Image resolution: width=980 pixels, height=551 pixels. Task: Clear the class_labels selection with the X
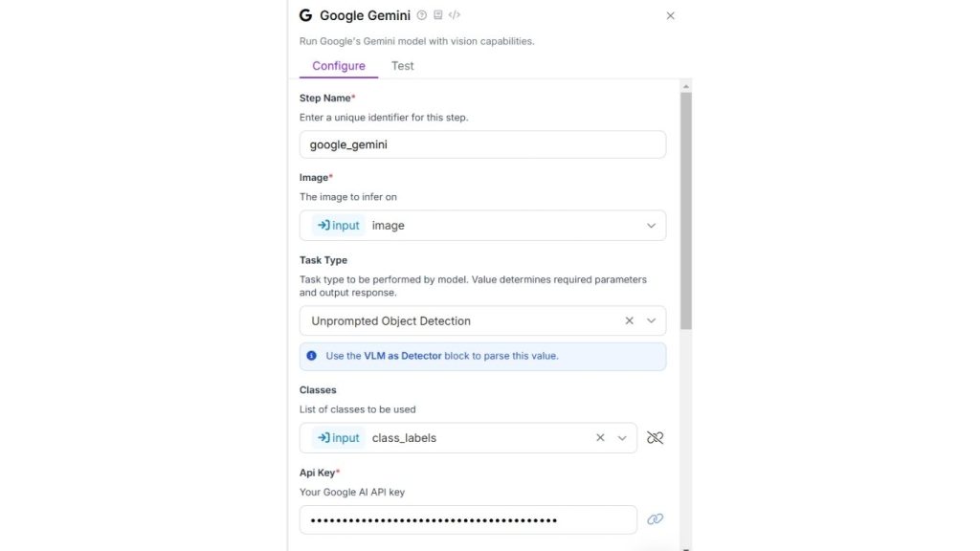click(600, 437)
